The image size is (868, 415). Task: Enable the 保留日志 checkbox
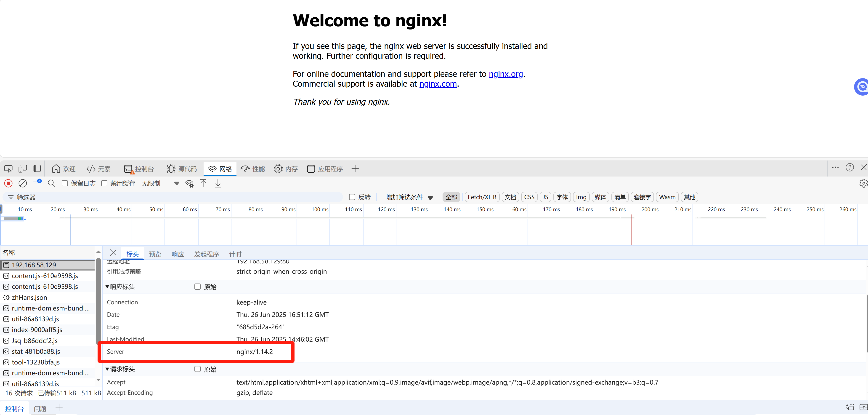[65, 183]
